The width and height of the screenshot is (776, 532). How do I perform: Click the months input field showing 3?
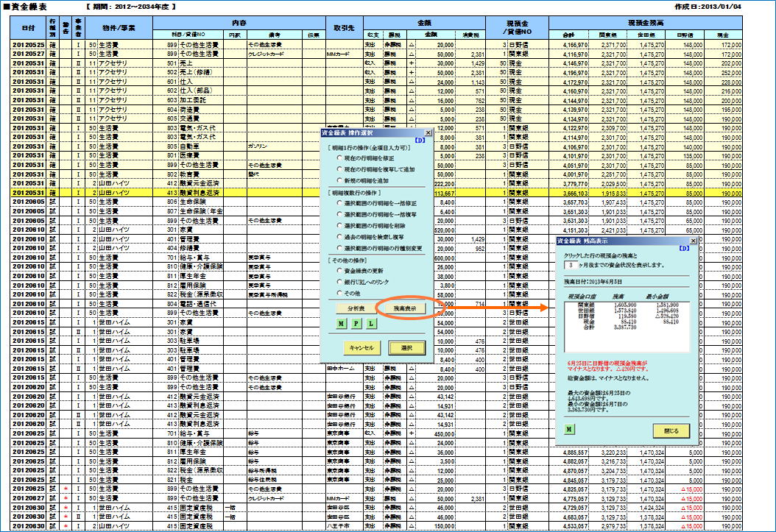571,265
